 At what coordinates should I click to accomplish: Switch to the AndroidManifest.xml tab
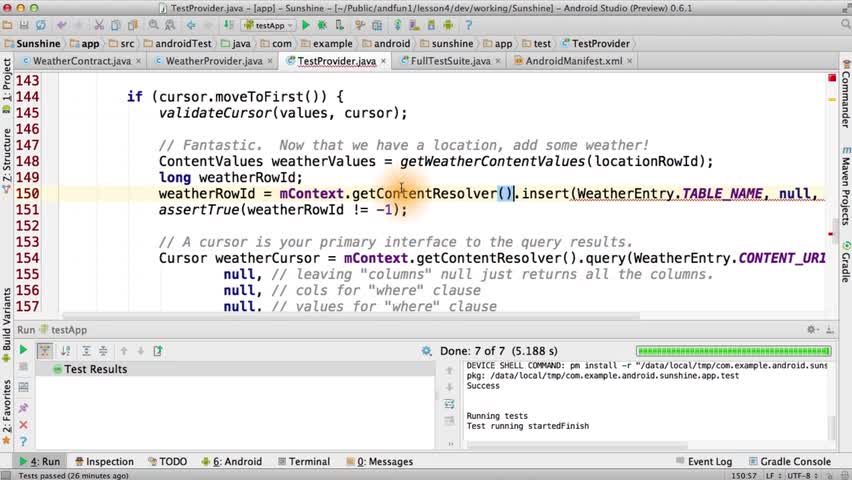574,61
